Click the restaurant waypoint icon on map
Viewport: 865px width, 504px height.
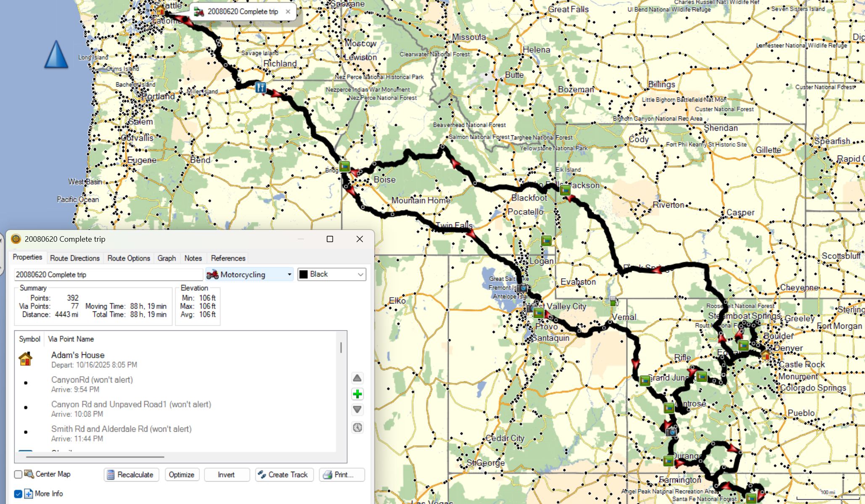(260, 87)
